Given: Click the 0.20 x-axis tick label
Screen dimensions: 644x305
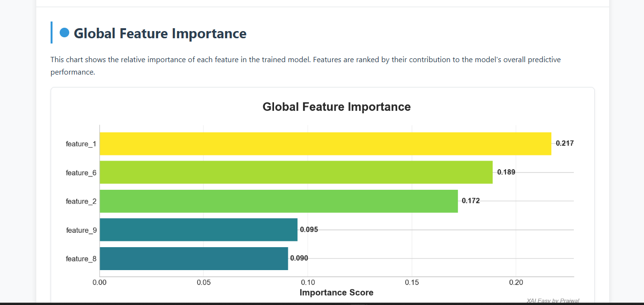Looking at the screenshot, I should (x=516, y=283).
